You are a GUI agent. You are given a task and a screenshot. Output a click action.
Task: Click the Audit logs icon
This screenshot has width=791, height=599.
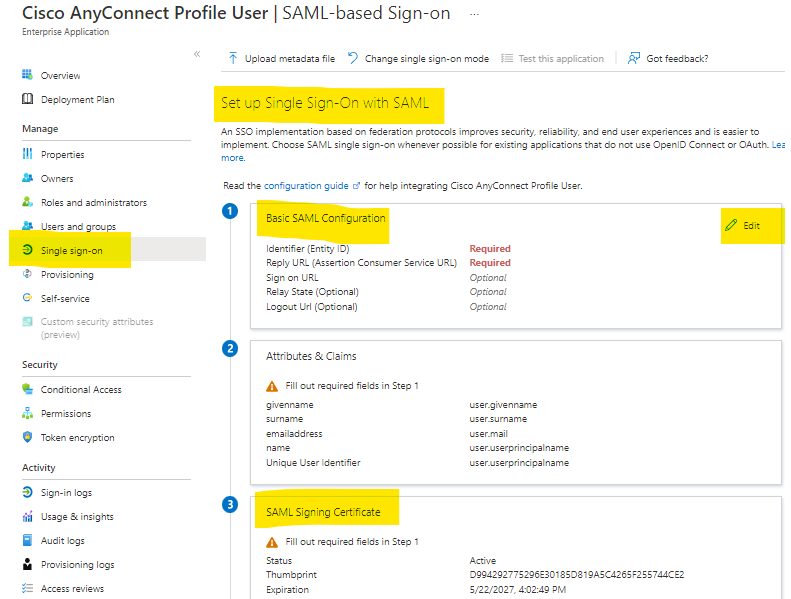(x=27, y=540)
